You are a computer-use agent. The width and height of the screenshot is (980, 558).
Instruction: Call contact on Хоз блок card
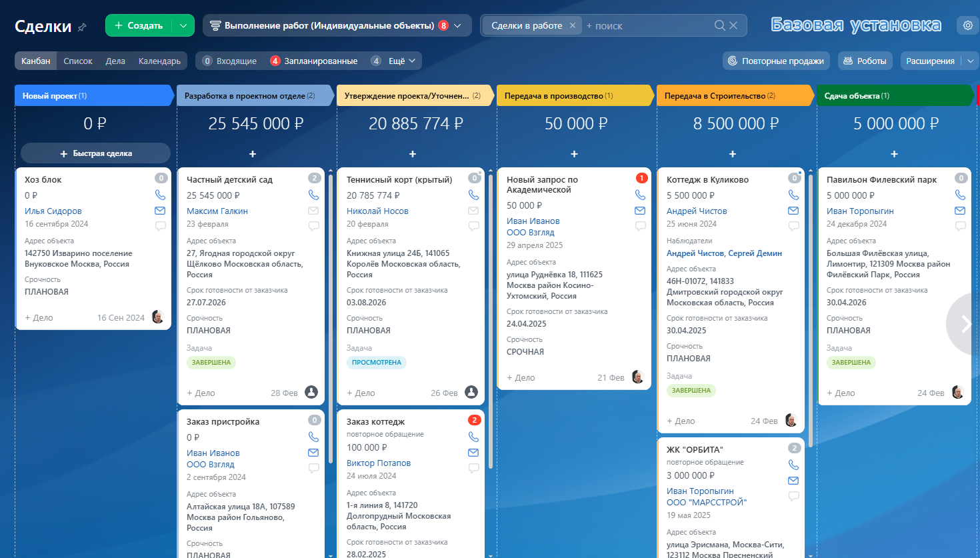click(160, 195)
